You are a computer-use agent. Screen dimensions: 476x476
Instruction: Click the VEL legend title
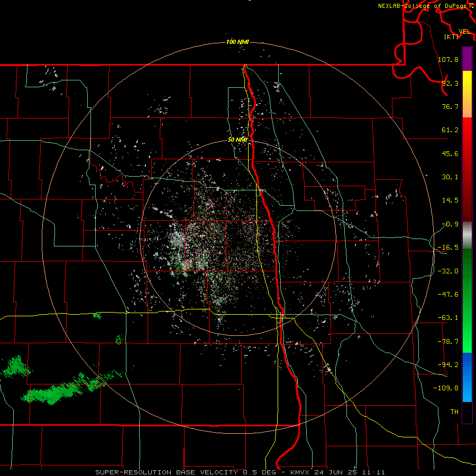pyautogui.click(x=464, y=32)
